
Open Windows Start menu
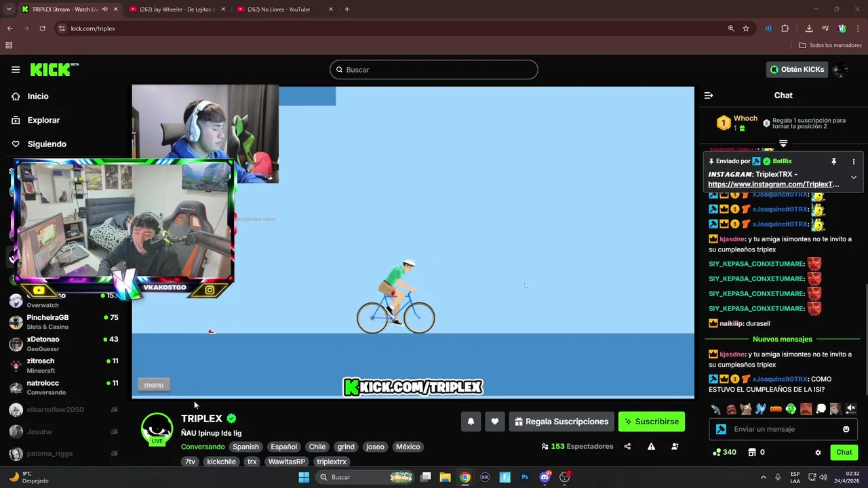[304, 477]
